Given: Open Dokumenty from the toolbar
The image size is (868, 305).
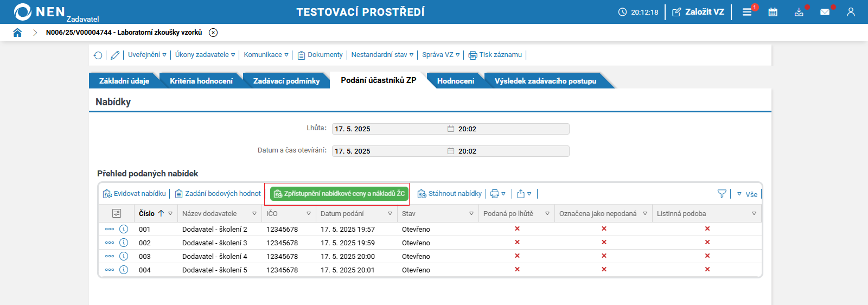Looking at the screenshot, I should (x=320, y=55).
